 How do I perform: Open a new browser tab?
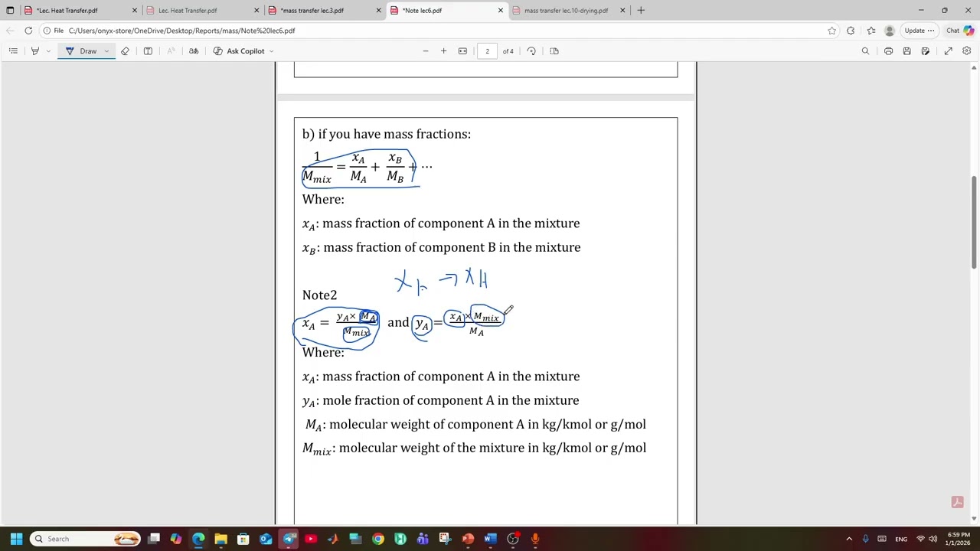coord(641,11)
